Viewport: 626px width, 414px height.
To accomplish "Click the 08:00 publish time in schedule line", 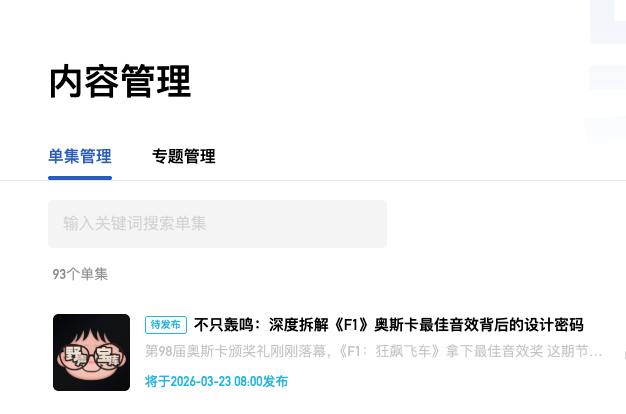I will click(248, 381).
